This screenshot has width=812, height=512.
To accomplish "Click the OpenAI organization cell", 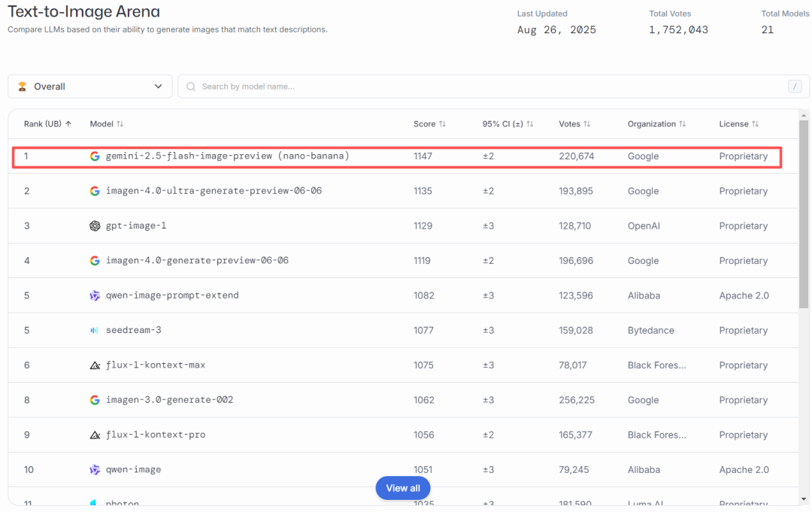I will point(644,226).
